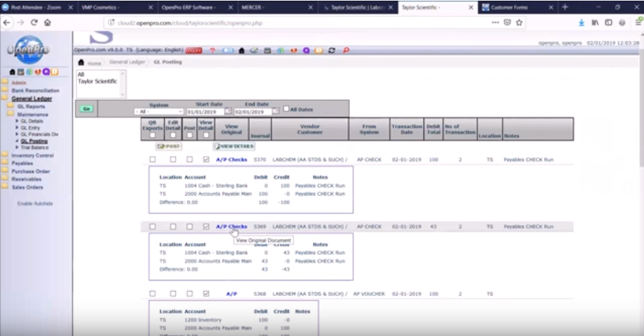Click the refresh arrows icon in OpenPro toolbar
The height and width of the screenshot is (336, 644).
point(332,50)
